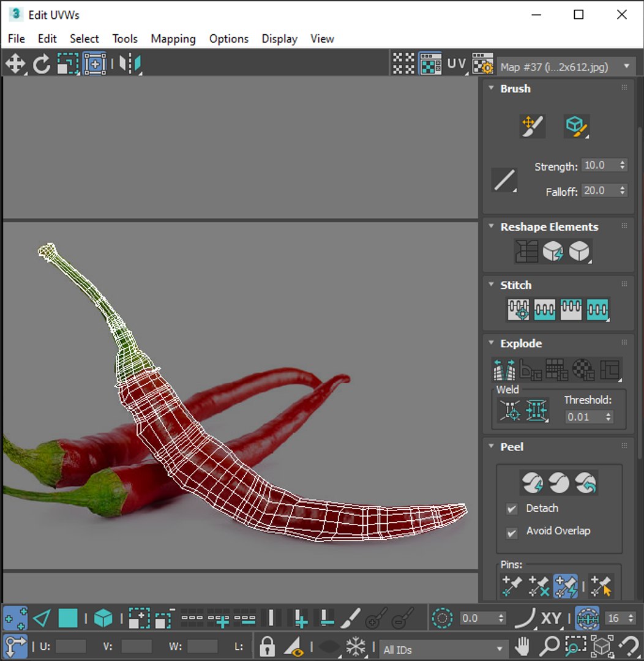
Task: Select the Move tool in top toolbar
Action: (15, 64)
